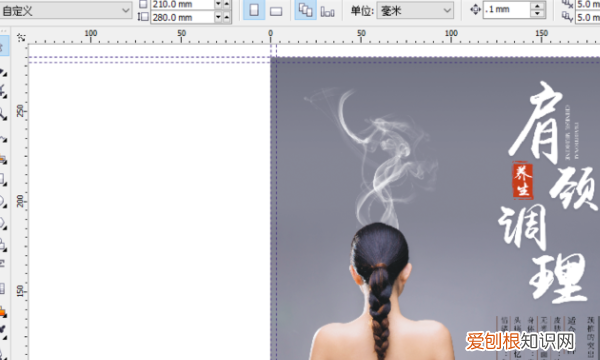
Task: Click the page width field 210.0 mm
Action: point(182,5)
